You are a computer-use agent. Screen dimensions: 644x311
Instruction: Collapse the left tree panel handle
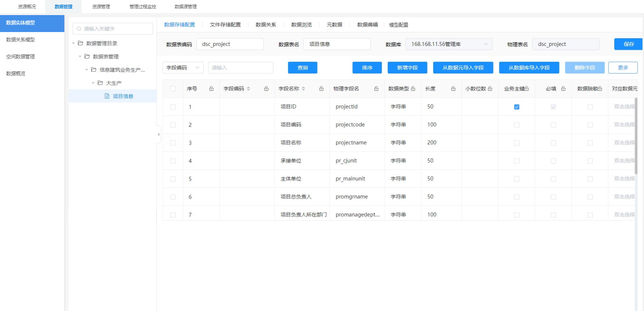(158, 134)
